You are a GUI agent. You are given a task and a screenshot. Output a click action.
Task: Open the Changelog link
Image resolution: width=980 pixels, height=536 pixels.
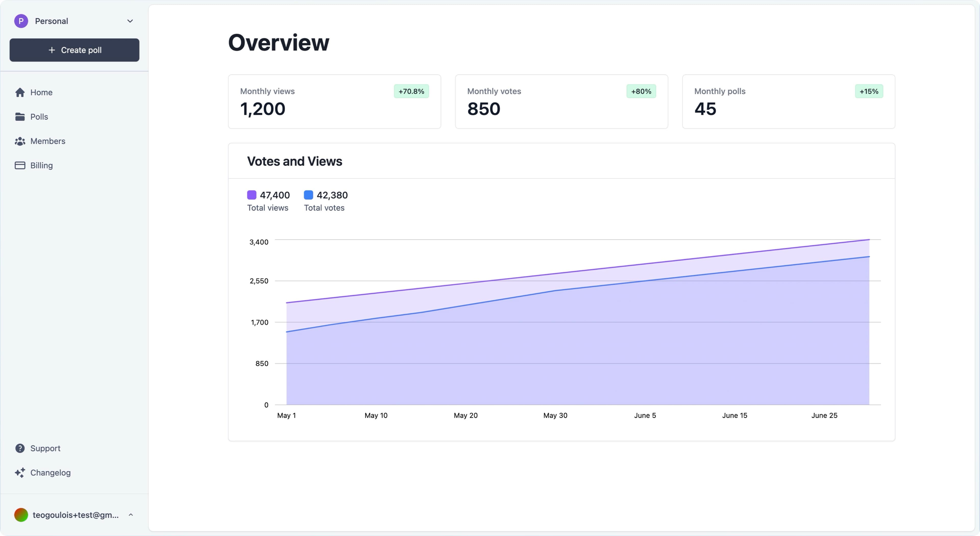click(x=51, y=473)
